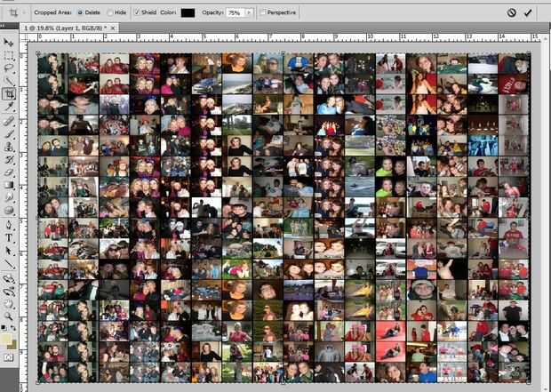Select the Crop tool in the toolbox

(8, 94)
